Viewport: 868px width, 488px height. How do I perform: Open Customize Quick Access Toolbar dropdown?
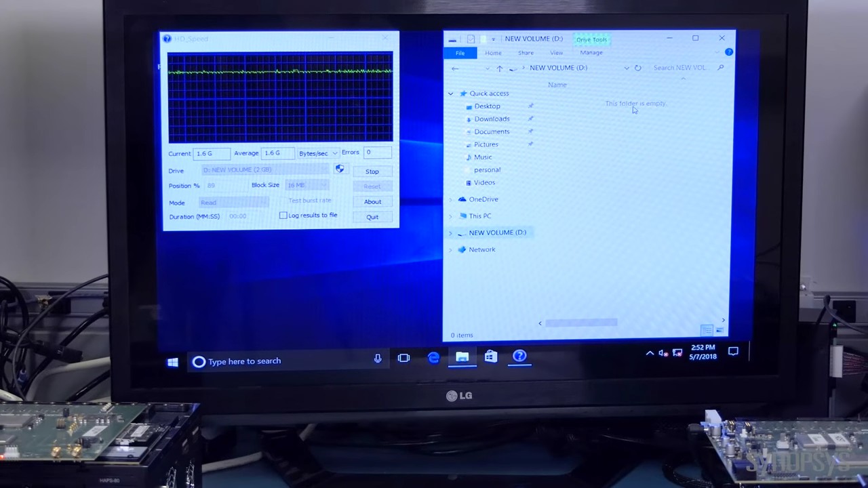coord(493,39)
